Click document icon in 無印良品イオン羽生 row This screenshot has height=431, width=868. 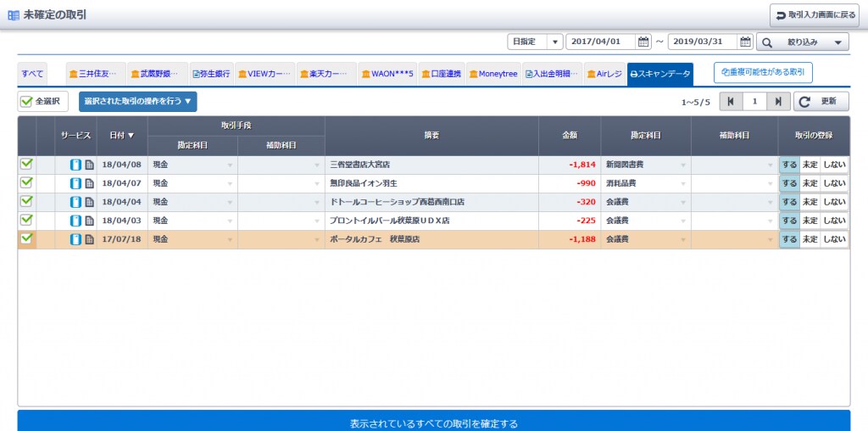pos(89,183)
